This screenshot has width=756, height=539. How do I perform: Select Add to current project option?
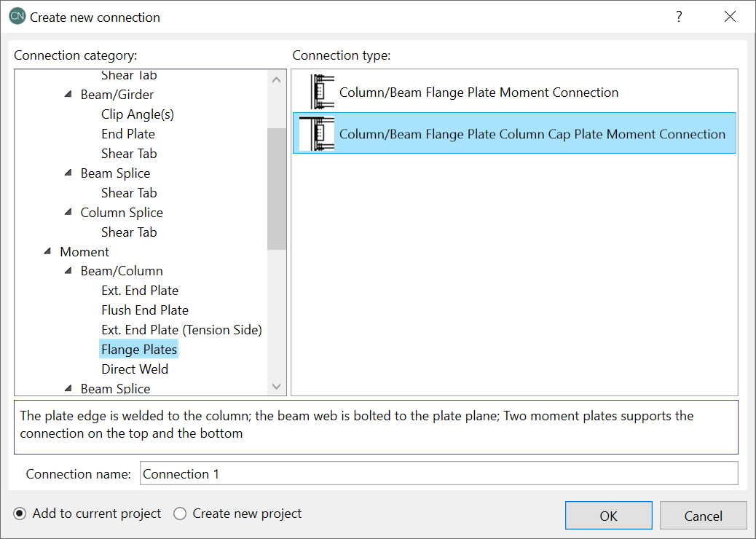[x=20, y=514]
